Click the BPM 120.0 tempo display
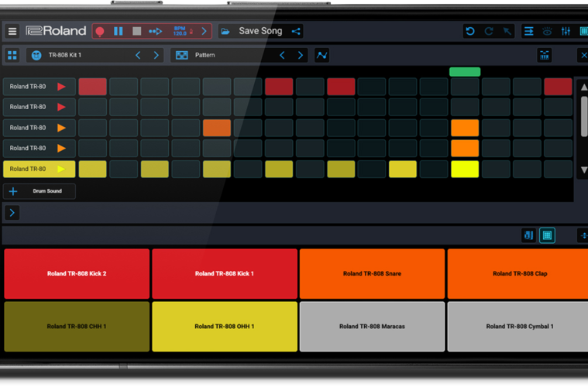The width and height of the screenshot is (588, 387). tap(181, 31)
